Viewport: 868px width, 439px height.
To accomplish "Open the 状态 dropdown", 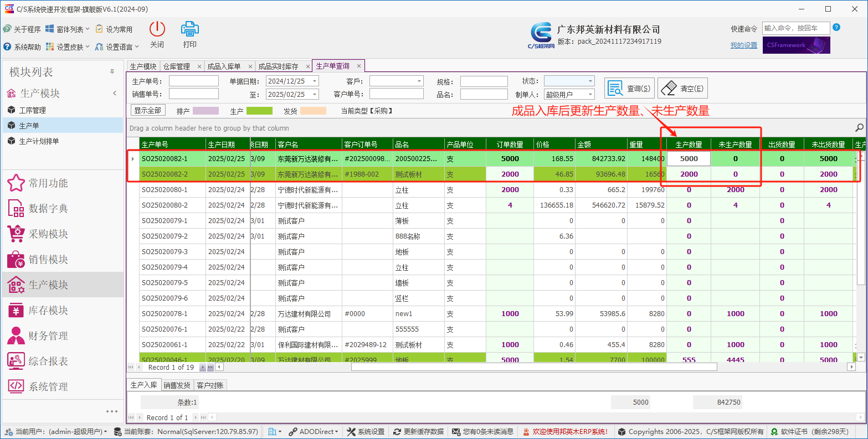I will pos(590,81).
